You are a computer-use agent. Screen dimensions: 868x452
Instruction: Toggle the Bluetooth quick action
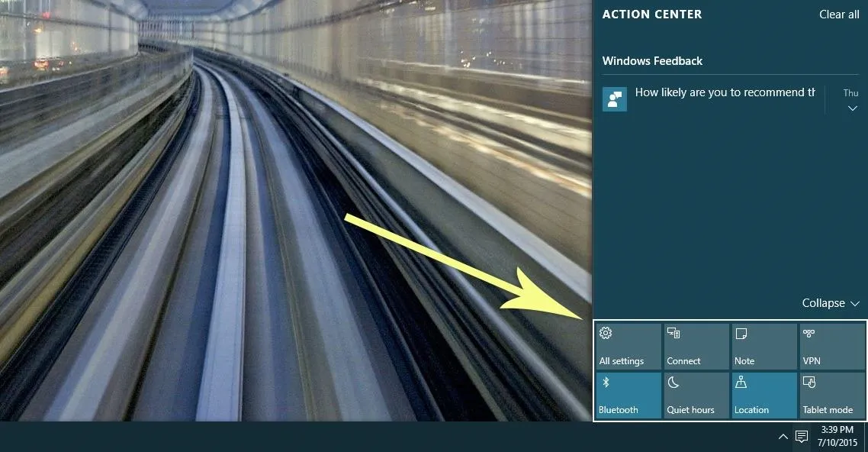(628, 395)
